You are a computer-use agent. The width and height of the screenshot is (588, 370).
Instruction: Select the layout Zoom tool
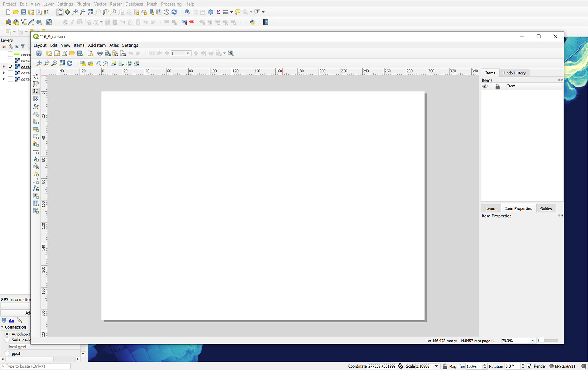point(36,84)
